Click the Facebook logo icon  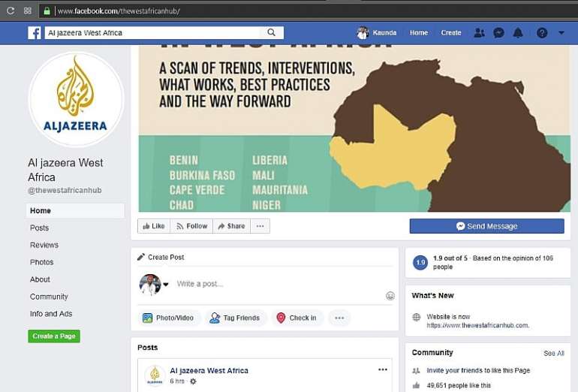(35, 33)
